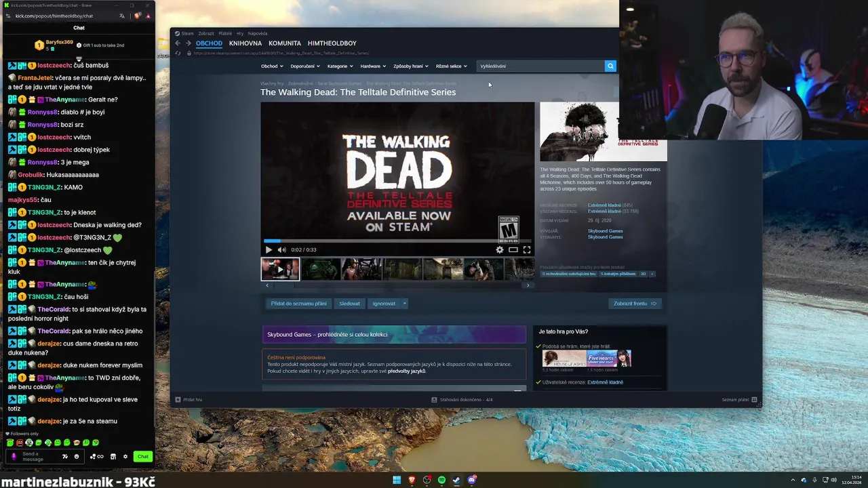This screenshot has width=868, height=488.
Task: Switch to the KNIHOVNA tab
Action: 245,43
